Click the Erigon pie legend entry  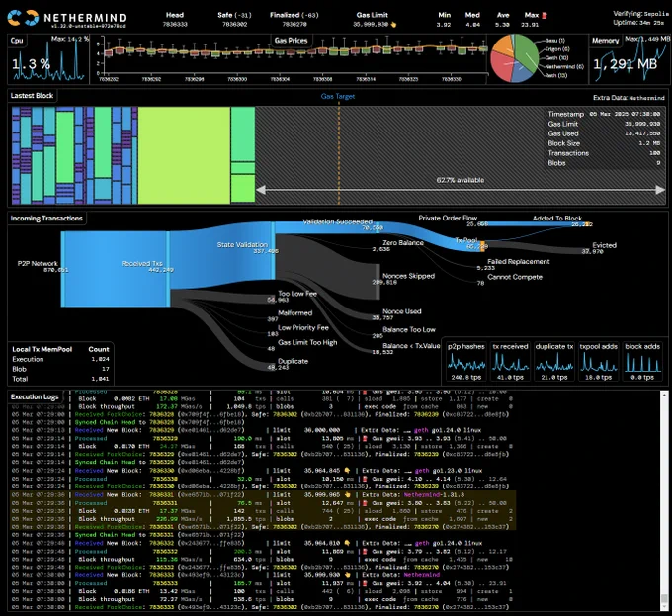point(556,48)
